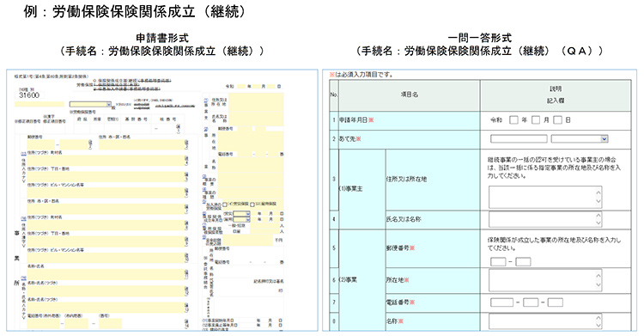Click day field before 日 atop application form
The image size is (644, 336).
(x=271, y=87)
